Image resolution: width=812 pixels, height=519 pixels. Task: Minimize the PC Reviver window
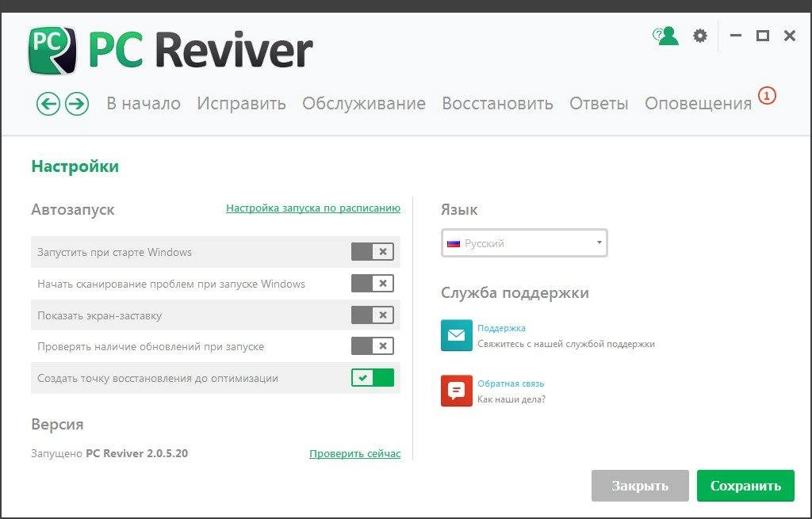736,36
